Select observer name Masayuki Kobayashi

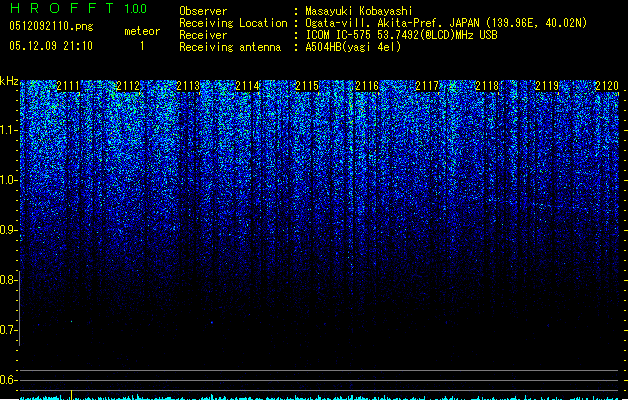359,11
